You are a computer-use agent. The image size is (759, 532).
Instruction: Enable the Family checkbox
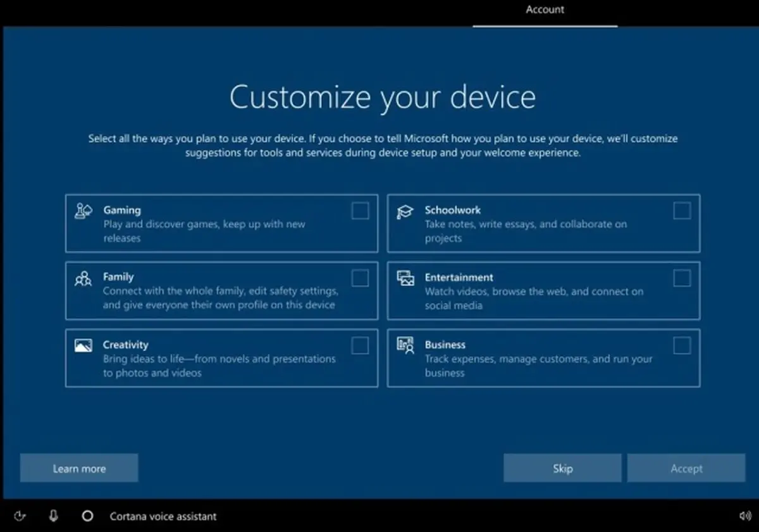[x=360, y=278]
